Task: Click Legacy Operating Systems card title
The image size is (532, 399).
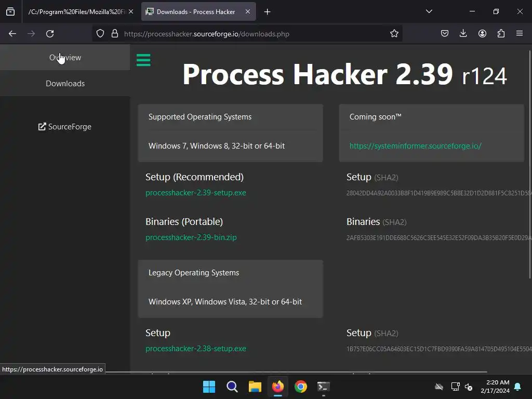Action: tap(194, 273)
